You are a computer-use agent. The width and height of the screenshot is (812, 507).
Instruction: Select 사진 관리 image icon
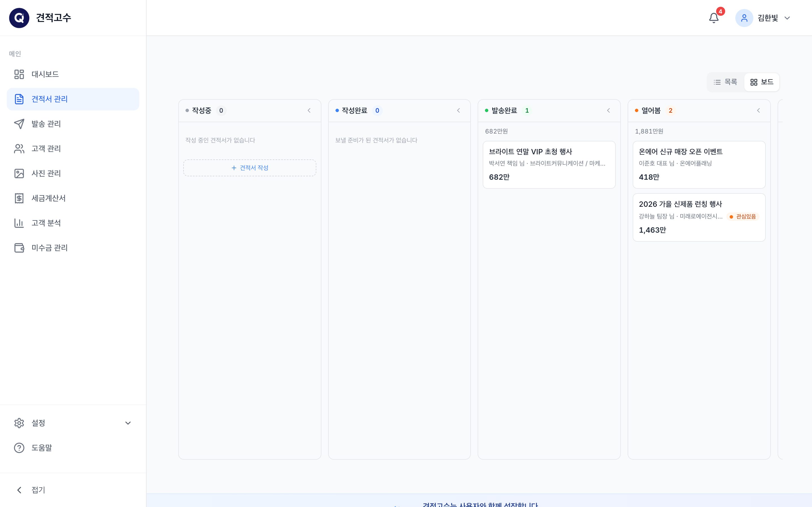pyautogui.click(x=19, y=173)
